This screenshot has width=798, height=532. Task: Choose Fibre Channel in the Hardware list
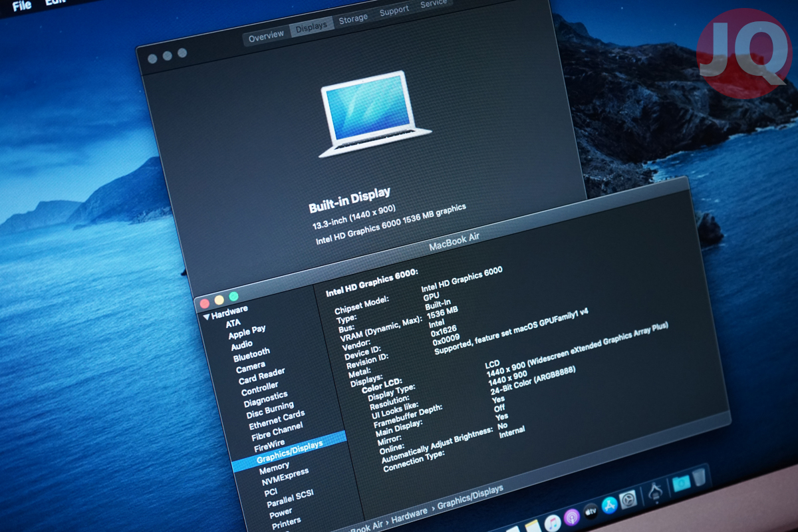(x=277, y=432)
